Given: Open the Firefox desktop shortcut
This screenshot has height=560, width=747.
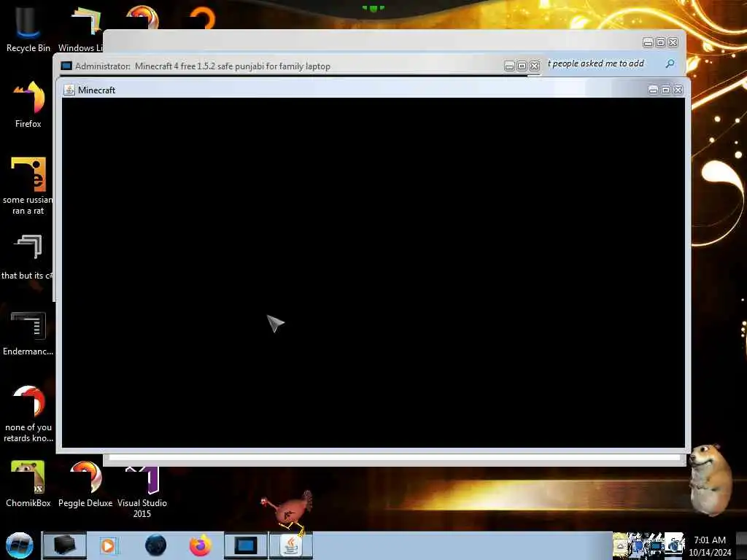Looking at the screenshot, I should 28,104.
